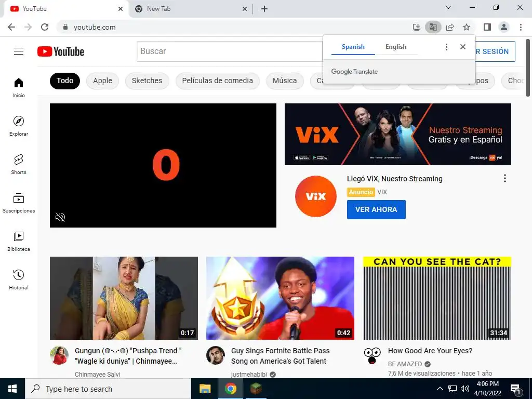Select the Apple filter chip
The height and width of the screenshot is (399, 532).
[x=102, y=81]
